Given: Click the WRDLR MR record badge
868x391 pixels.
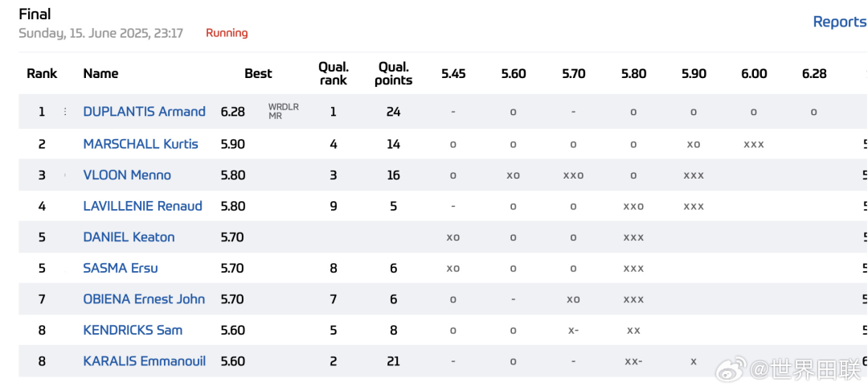Looking at the screenshot, I should pyautogui.click(x=284, y=112).
